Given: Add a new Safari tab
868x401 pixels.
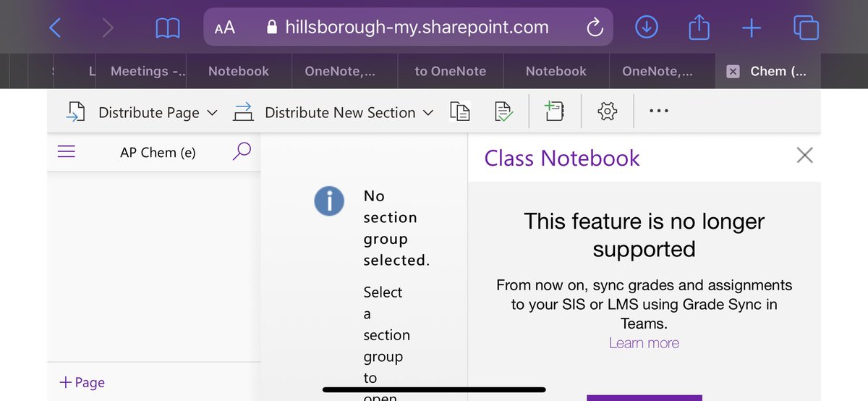Looking at the screenshot, I should [x=752, y=28].
